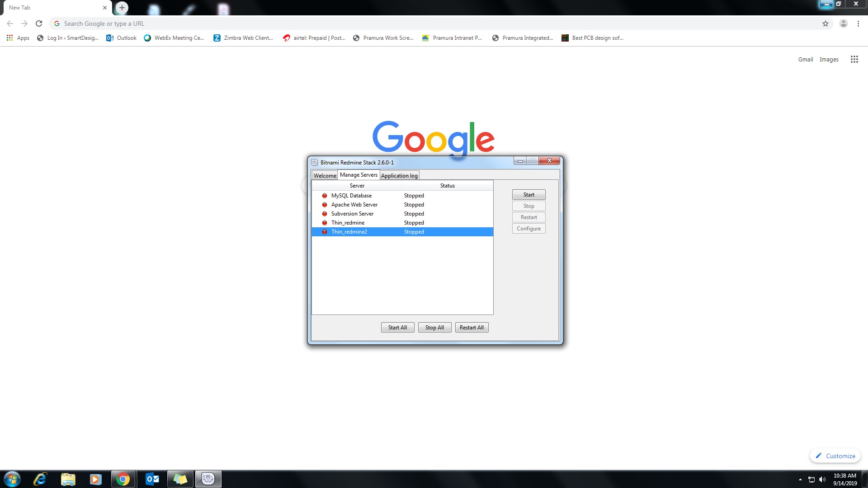Open the Images link

(829, 59)
